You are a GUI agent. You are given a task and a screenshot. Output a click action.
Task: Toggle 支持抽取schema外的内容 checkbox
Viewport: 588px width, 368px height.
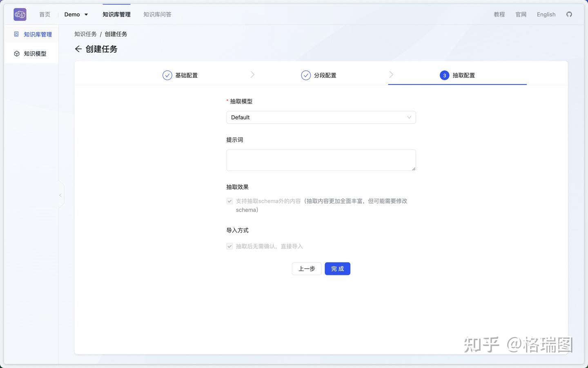pos(229,201)
